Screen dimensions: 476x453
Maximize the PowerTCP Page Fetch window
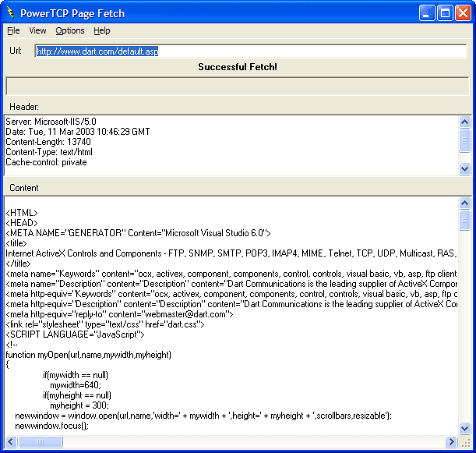click(x=445, y=13)
